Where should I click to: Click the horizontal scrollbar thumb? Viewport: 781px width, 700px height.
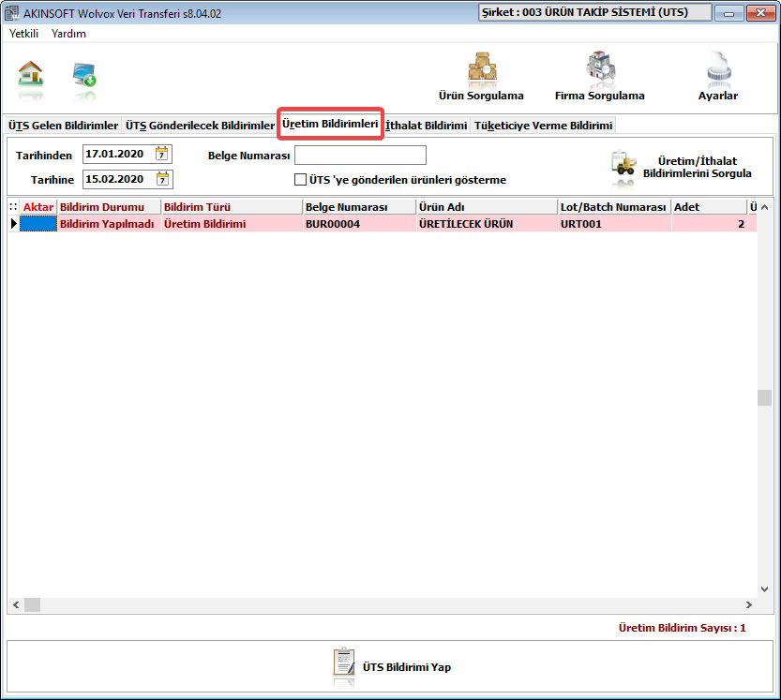[x=33, y=605]
